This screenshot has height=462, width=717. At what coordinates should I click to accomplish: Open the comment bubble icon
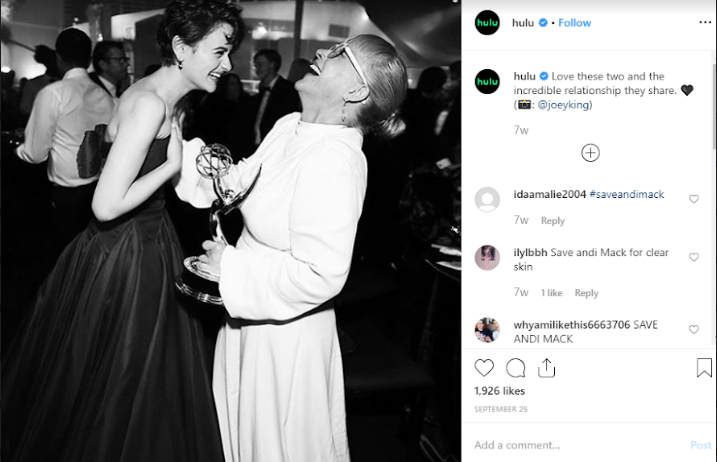(516, 368)
